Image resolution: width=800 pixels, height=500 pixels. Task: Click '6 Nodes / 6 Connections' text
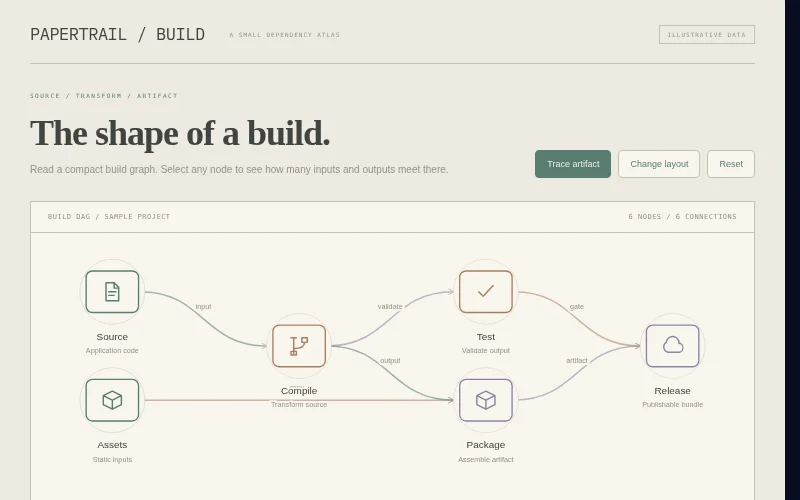[x=683, y=217]
